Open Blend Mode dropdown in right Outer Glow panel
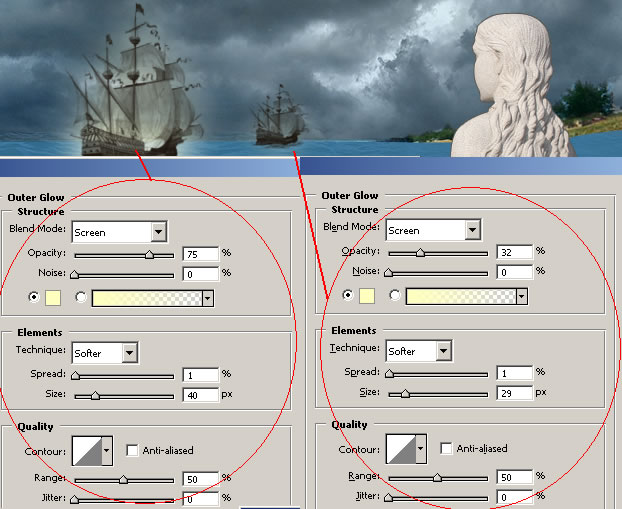The width and height of the screenshot is (622, 509). (434, 230)
